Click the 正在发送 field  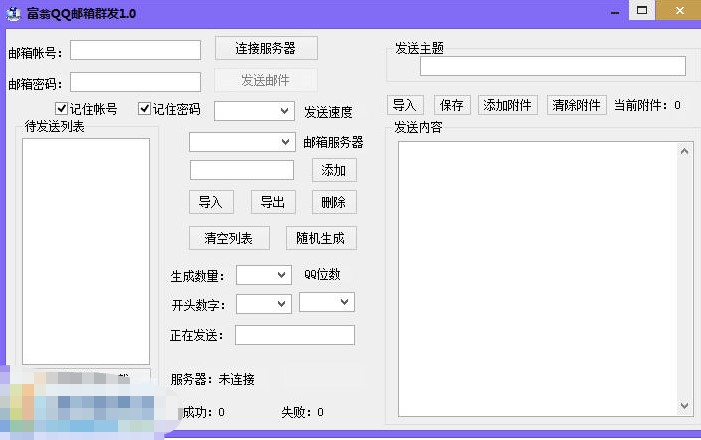295,335
